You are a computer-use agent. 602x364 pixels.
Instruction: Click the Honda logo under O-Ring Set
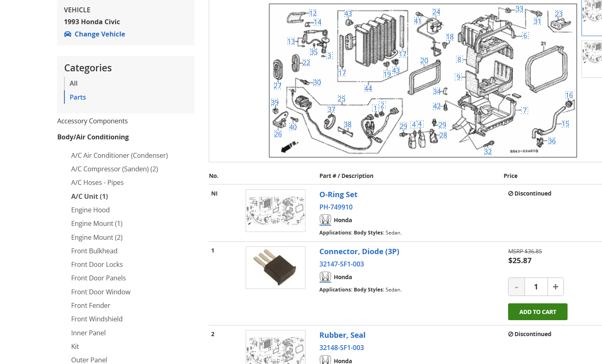tap(325, 220)
